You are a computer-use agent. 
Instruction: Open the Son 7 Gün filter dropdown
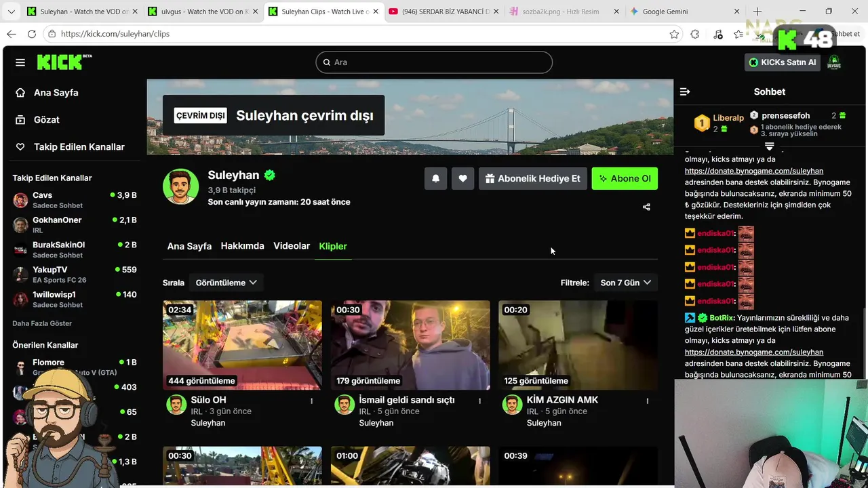click(625, 283)
